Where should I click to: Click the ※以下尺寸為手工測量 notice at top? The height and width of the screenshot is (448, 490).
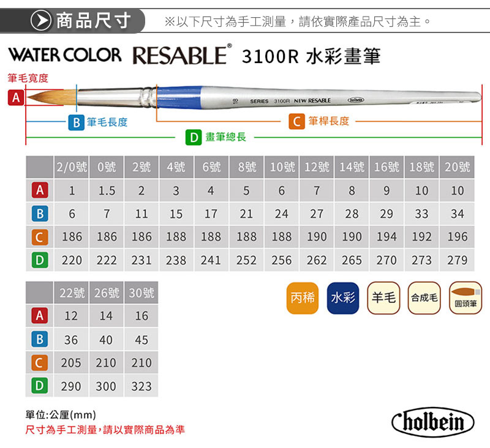[x=298, y=21]
